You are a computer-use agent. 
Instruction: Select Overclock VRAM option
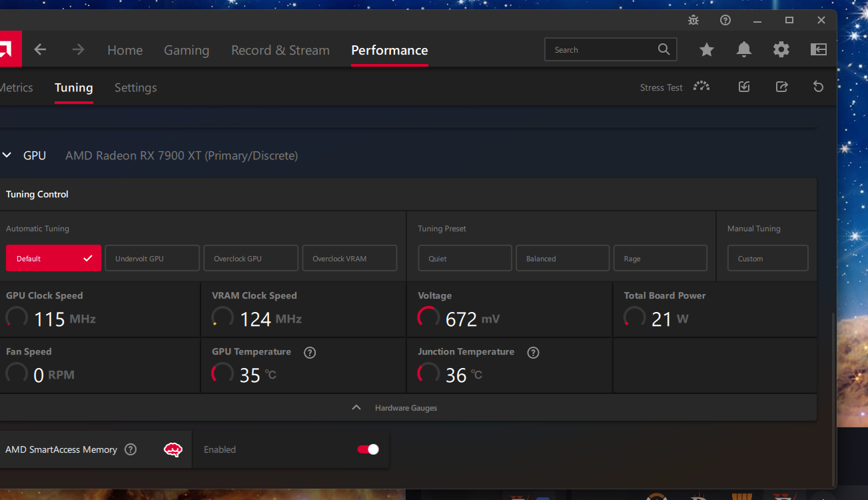(x=349, y=258)
